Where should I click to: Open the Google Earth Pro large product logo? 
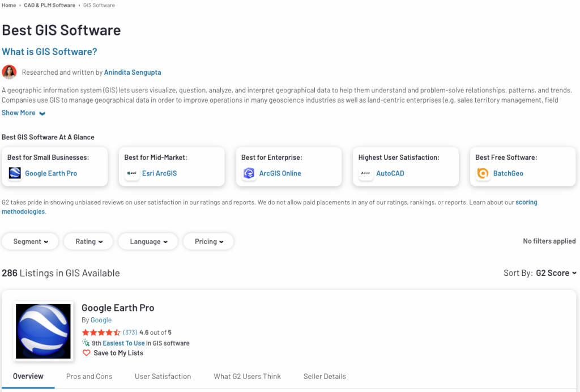coord(43,331)
